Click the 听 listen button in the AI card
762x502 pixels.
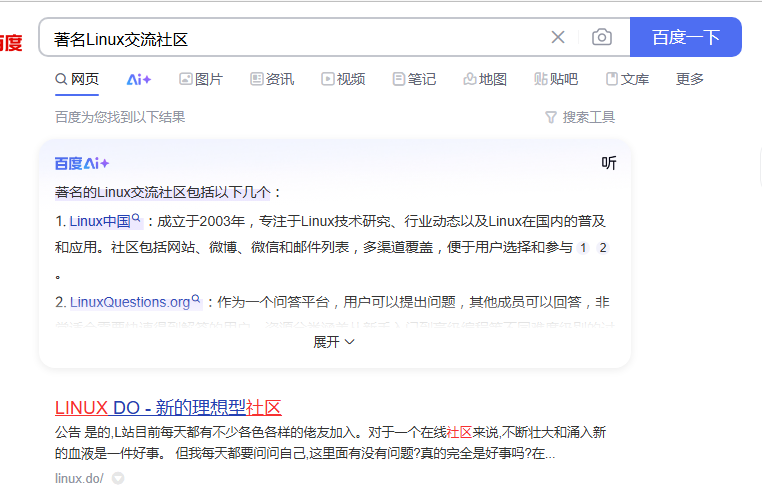608,163
